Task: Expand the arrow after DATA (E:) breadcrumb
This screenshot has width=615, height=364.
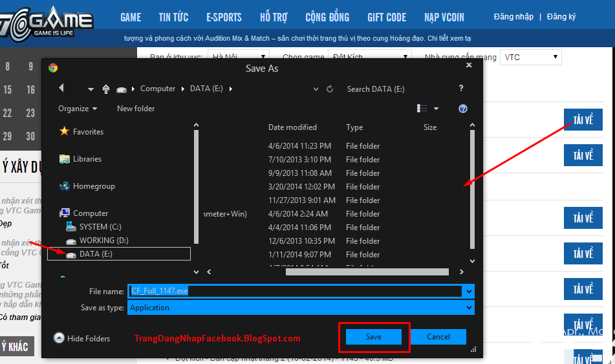Action: pos(231,89)
